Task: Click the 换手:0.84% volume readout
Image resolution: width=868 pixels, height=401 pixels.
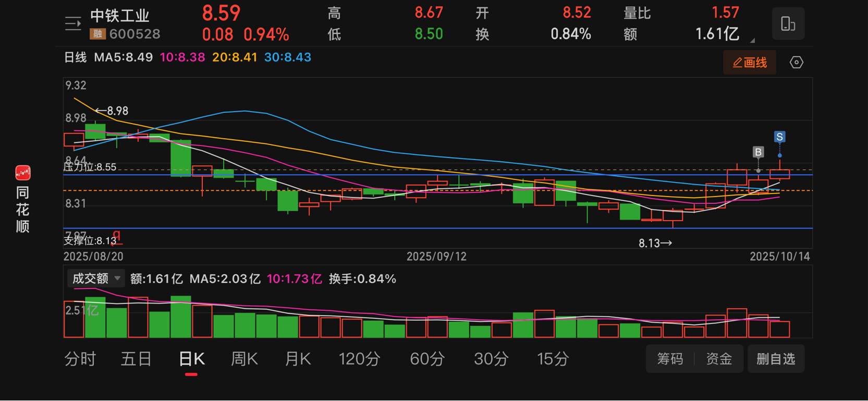Action: [x=362, y=279]
